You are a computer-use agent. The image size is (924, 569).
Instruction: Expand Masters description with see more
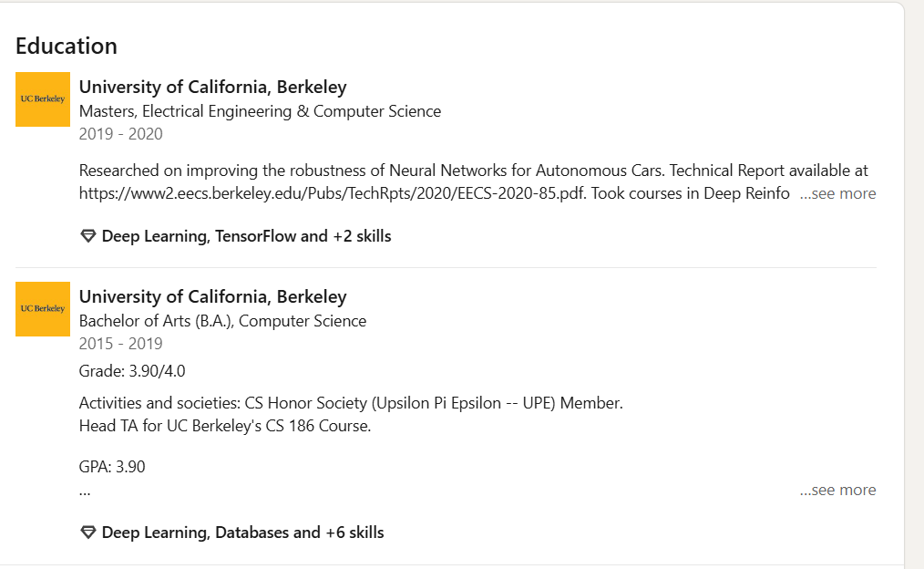(x=837, y=193)
